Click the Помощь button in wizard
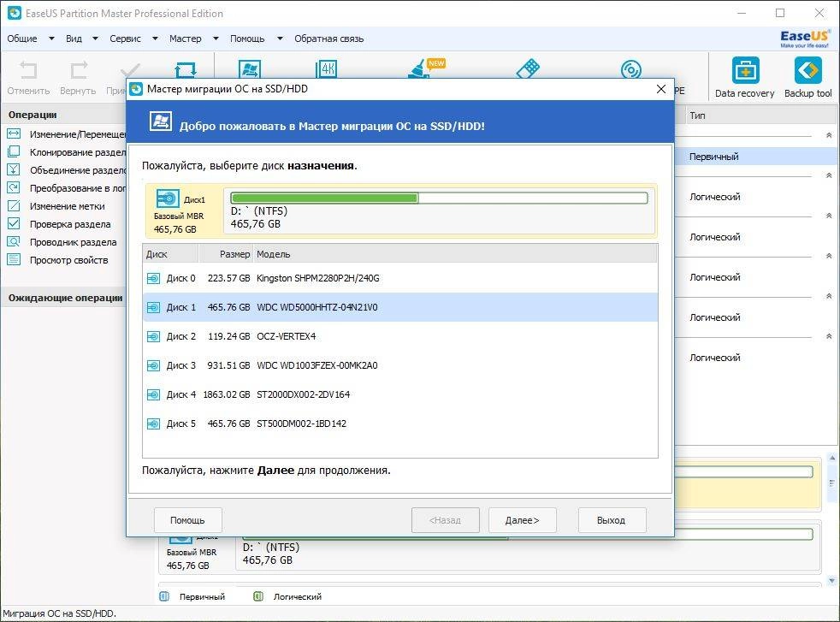 click(187, 520)
